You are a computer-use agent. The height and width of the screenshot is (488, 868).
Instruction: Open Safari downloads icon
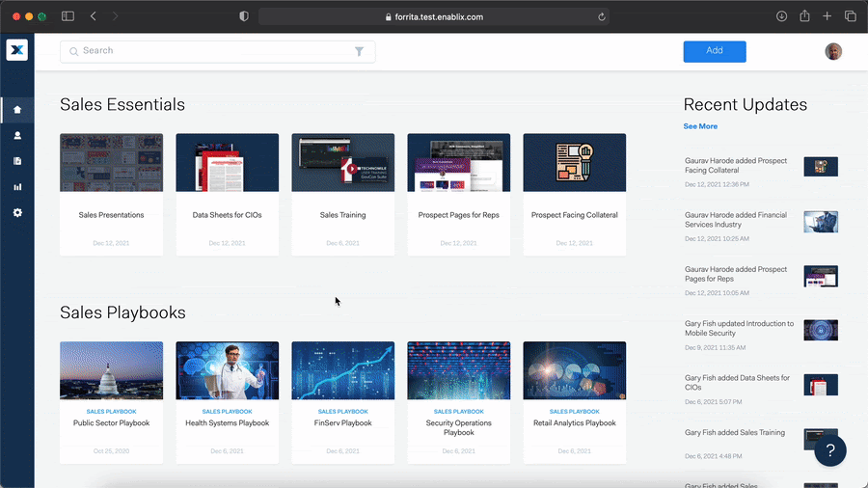[x=781, y=16]
